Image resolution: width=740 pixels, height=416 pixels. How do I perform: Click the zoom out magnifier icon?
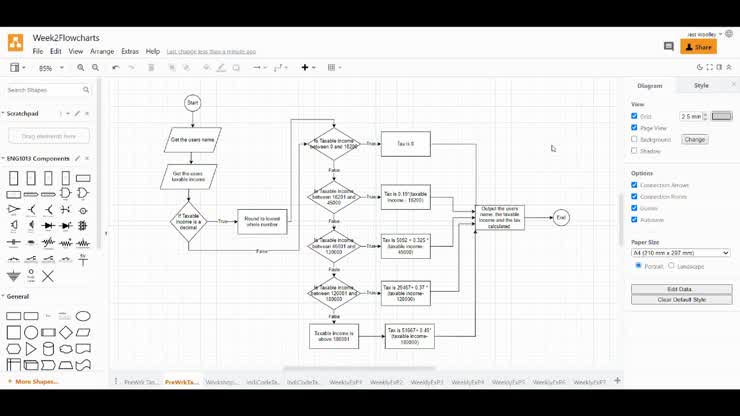[95, 68]
